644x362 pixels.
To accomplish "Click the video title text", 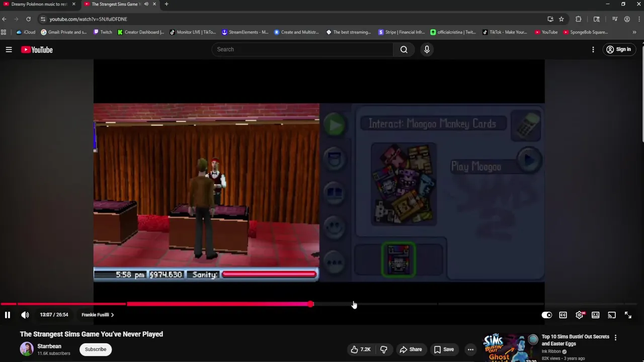I will click(x=92, y=334).
